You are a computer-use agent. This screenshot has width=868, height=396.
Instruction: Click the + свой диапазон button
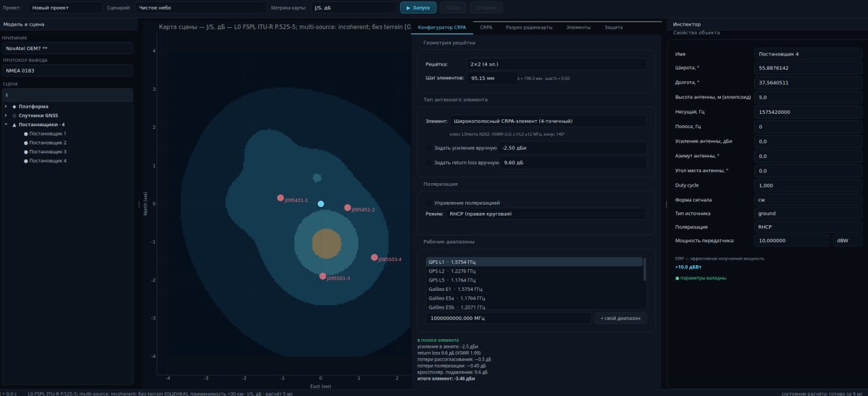coord(620,318)
